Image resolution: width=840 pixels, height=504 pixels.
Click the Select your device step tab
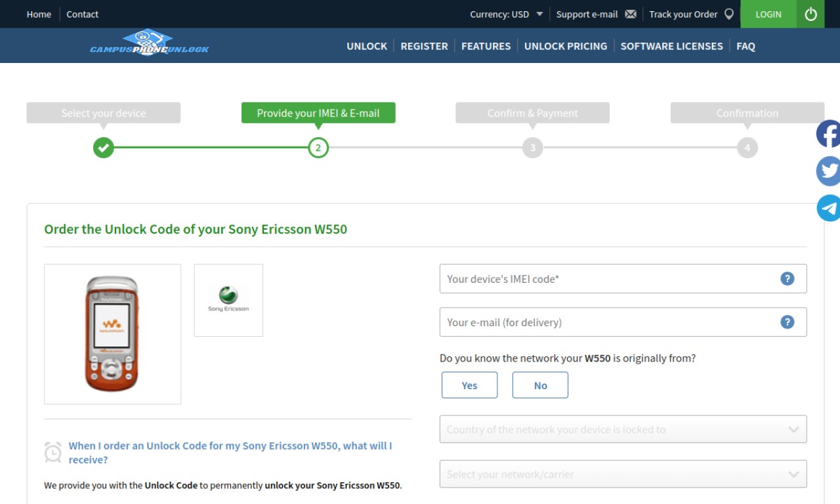104,113
